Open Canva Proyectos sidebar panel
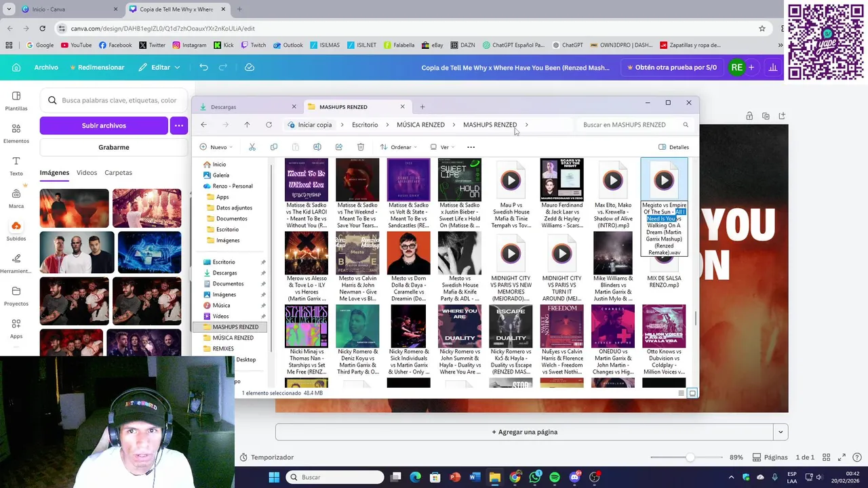The image size is (868, 488). 16,296
